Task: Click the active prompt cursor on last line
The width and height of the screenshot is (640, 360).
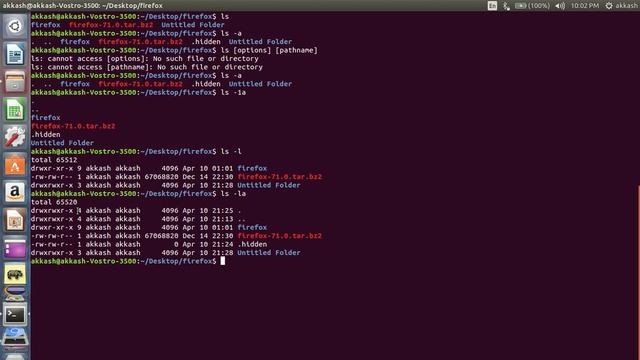Action: [223, 261]
